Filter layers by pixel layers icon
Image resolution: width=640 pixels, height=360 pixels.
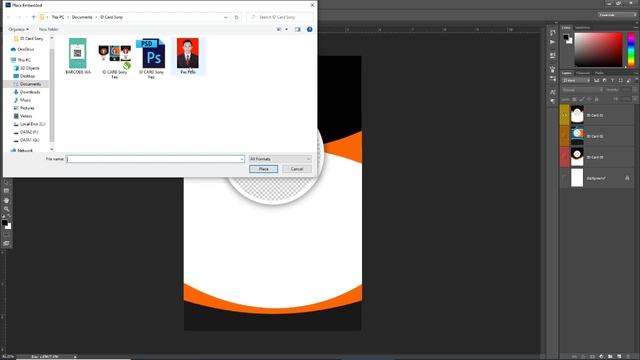pyautogui.click(x=596, y=80)
